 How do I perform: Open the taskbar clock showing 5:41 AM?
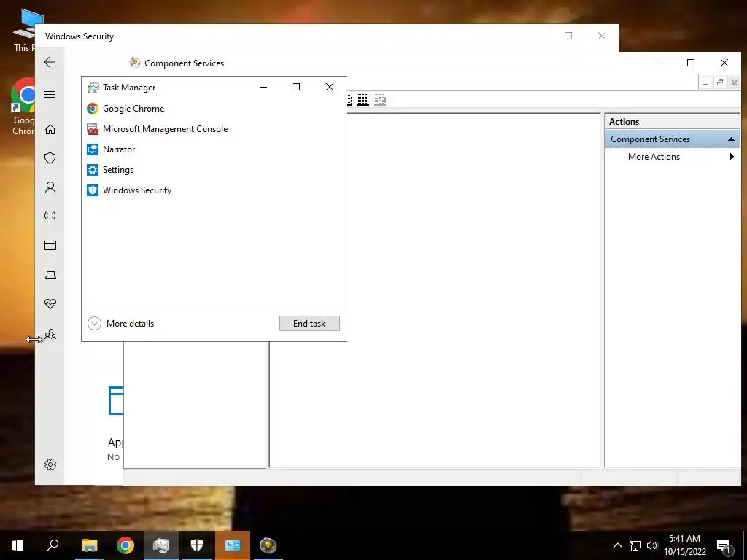point(684,545)
